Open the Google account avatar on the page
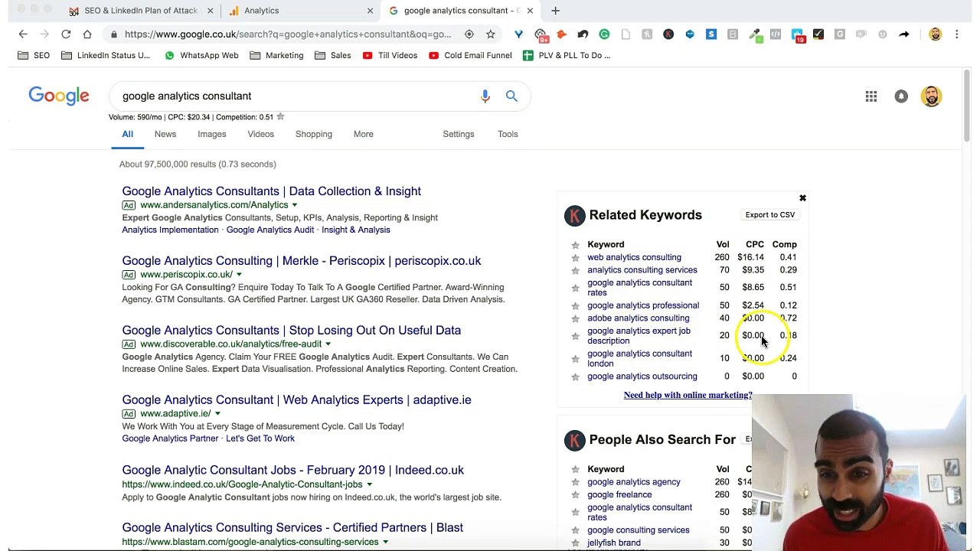 pos(931,96)
